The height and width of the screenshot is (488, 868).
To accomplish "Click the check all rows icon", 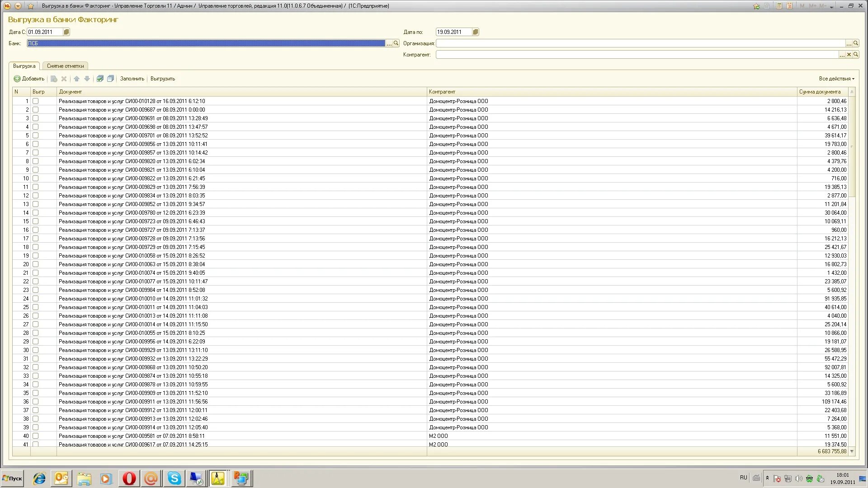I will tap(100, 79).
